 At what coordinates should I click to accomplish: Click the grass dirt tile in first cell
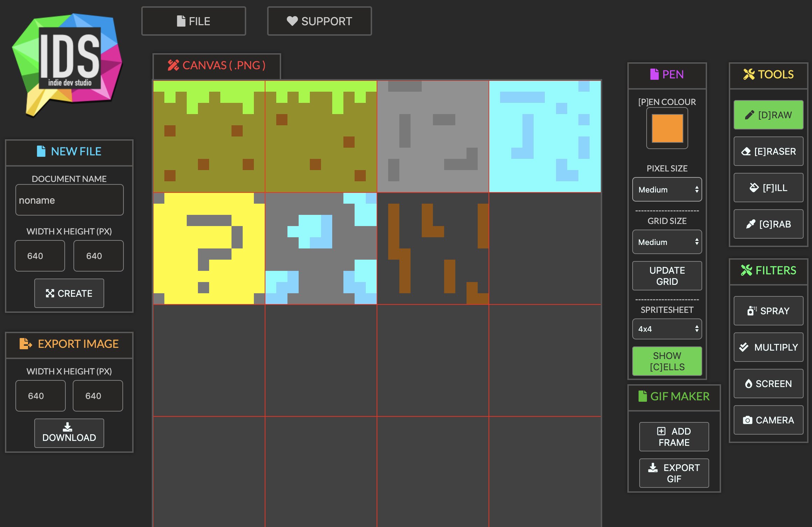209,136
